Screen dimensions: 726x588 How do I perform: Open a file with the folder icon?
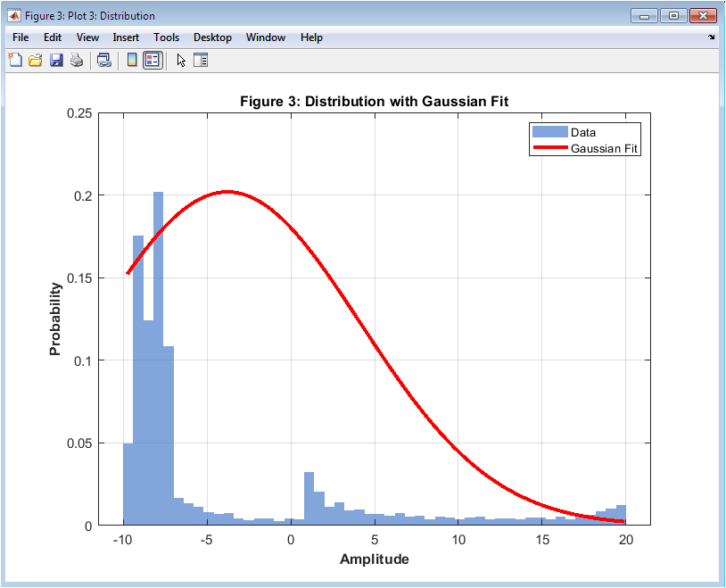pos(36,61)
